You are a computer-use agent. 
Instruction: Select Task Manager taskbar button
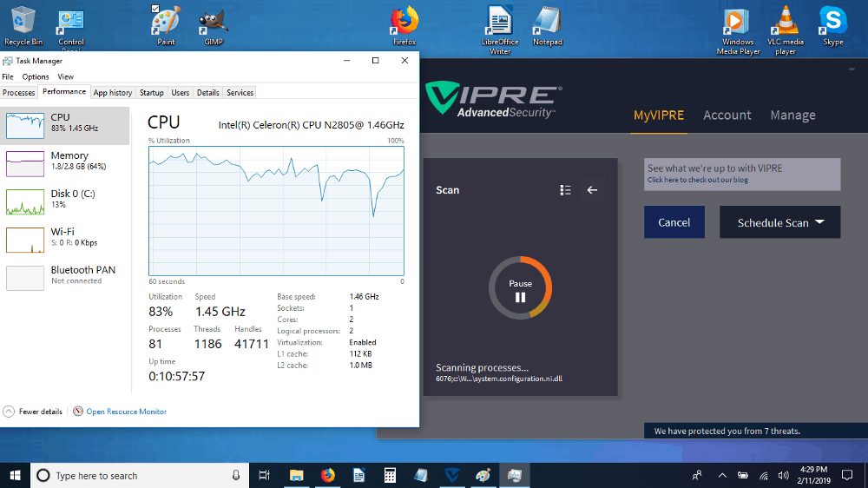(x=515, y=475)
